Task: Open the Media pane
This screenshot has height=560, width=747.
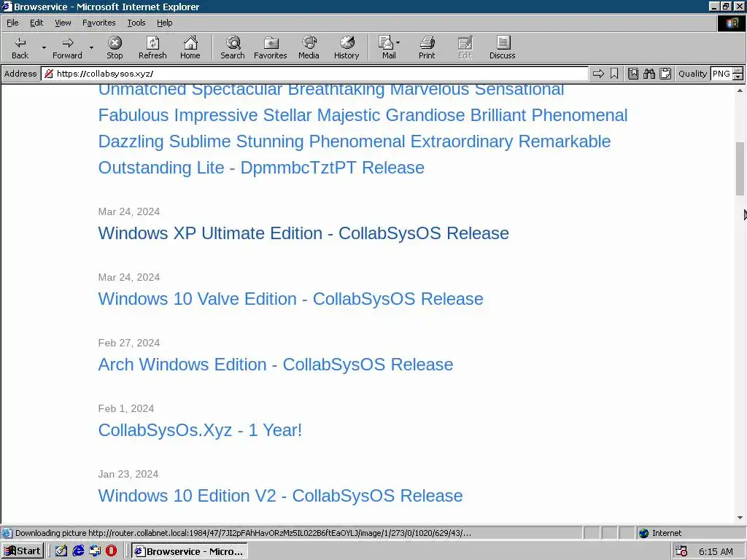Action: pos(309,47)
